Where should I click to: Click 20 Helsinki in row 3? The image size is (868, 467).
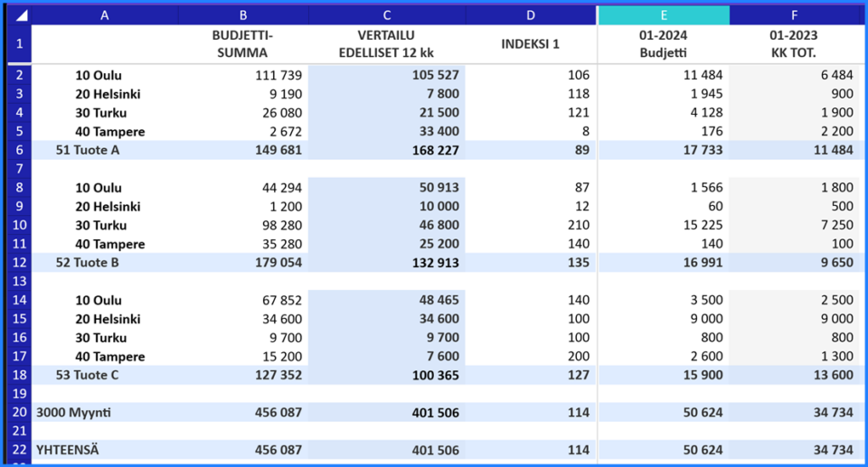(x=105, y=94)
